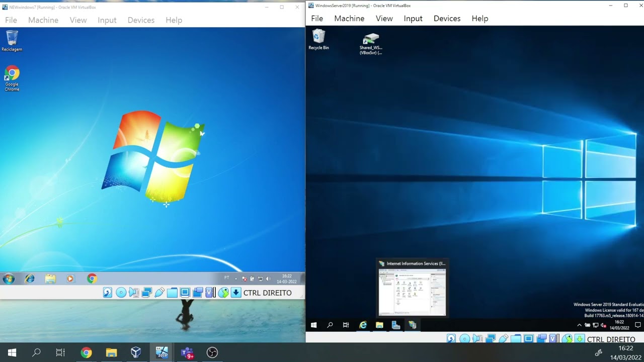
Task: Launch Internet Explorer in Server 2019 taskbar
Action: [x=363, y=325]
